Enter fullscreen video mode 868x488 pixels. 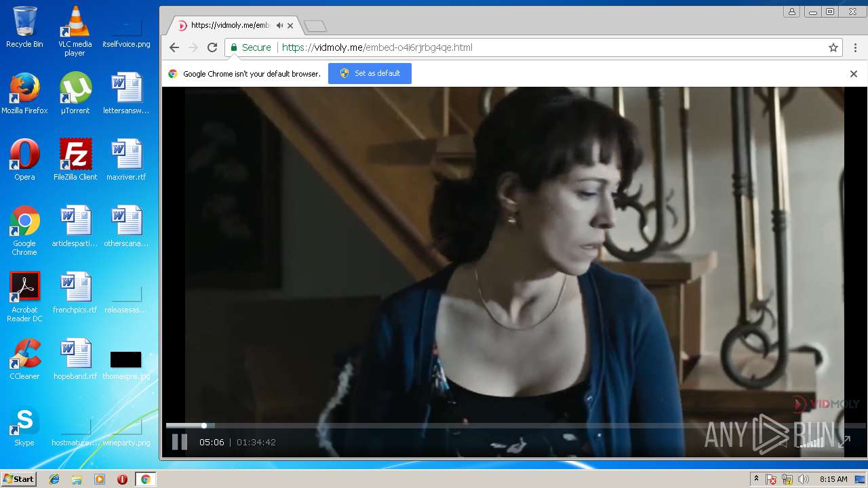844,442
